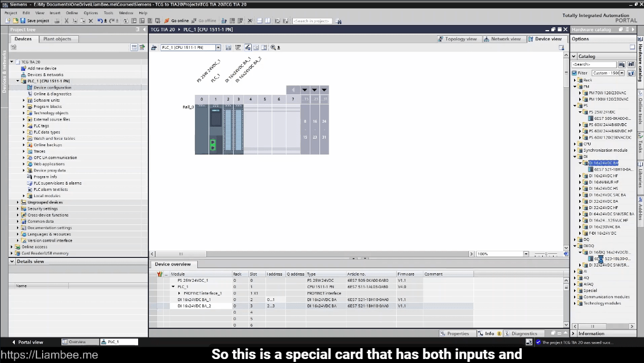Expand the Program blocks tree node
Viewport: 644px width, 363px height.
pos(24,107)
